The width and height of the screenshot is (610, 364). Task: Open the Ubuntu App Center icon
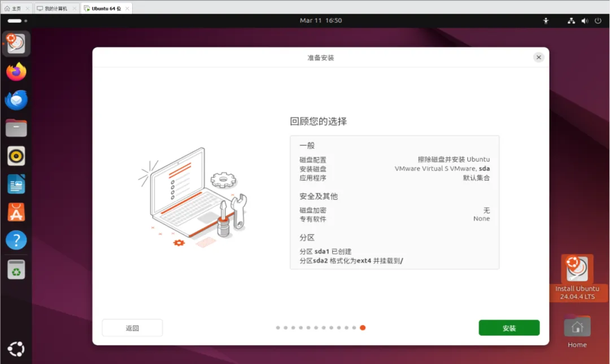tap(16, 212)
